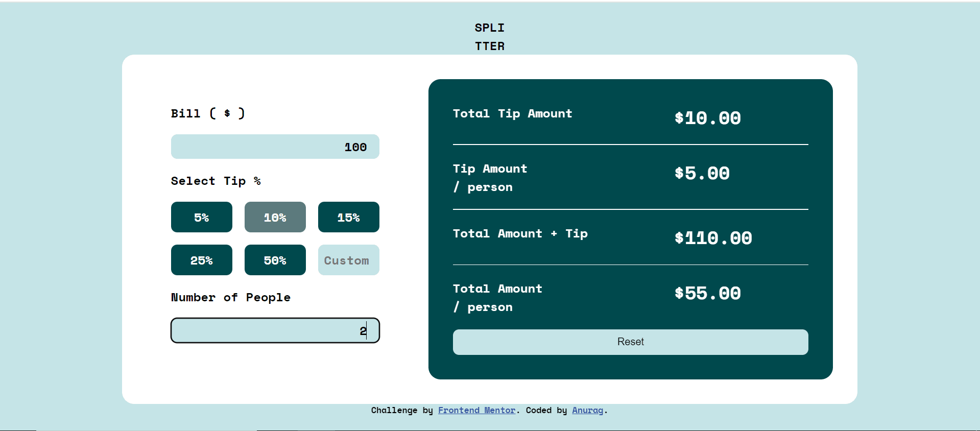The width and height of the screenshot is (980, 431).
Task: Select the 5% tip option
Action: (201, 217)
